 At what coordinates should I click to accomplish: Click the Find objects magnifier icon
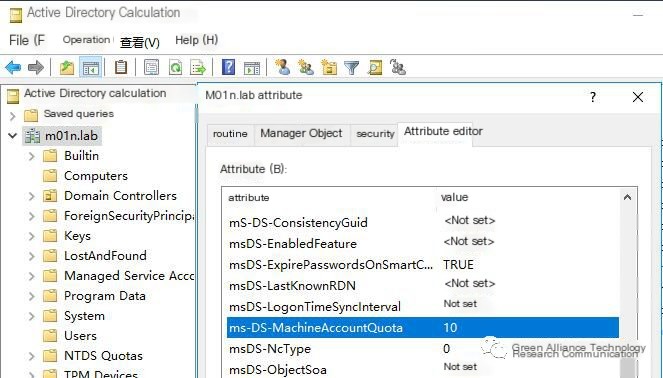point(375,67)
